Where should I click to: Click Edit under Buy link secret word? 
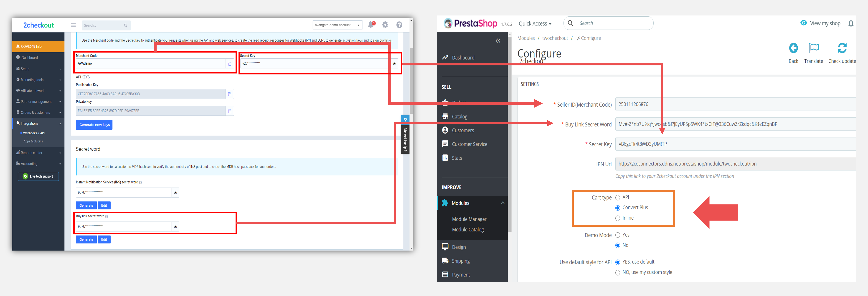[x=104, y=239]
